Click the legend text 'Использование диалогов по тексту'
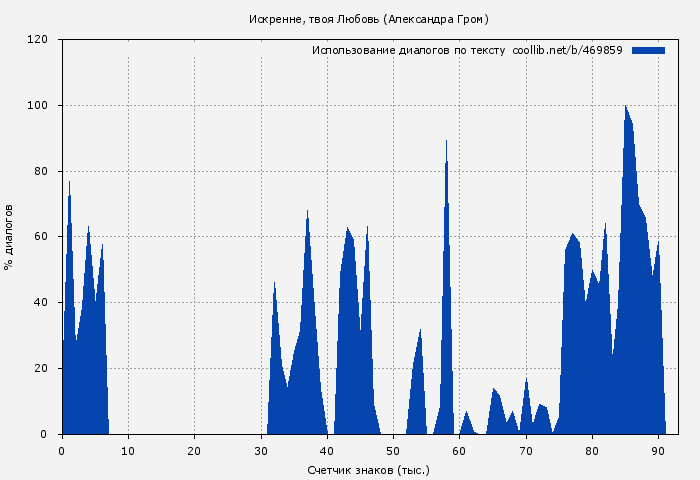Image resolution: width=700 pixels, height=480 pixels. 409,50
